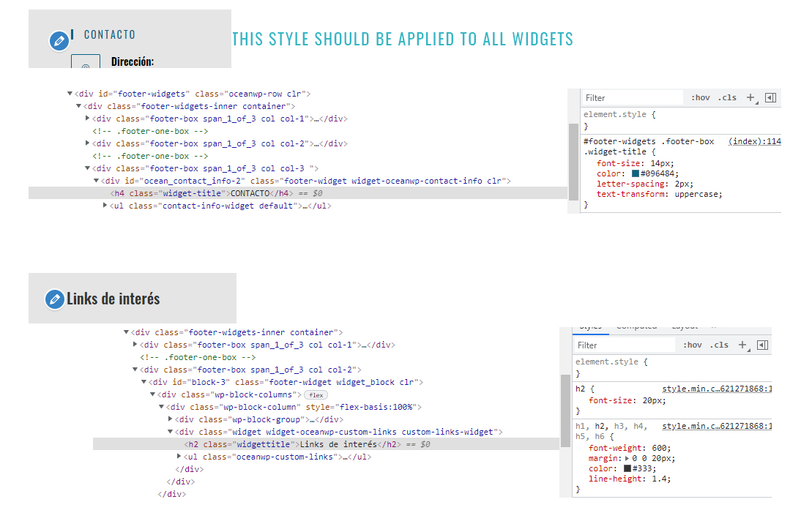Focus the Filter field above the #footer-widgets rule

(x=633, y=98)
